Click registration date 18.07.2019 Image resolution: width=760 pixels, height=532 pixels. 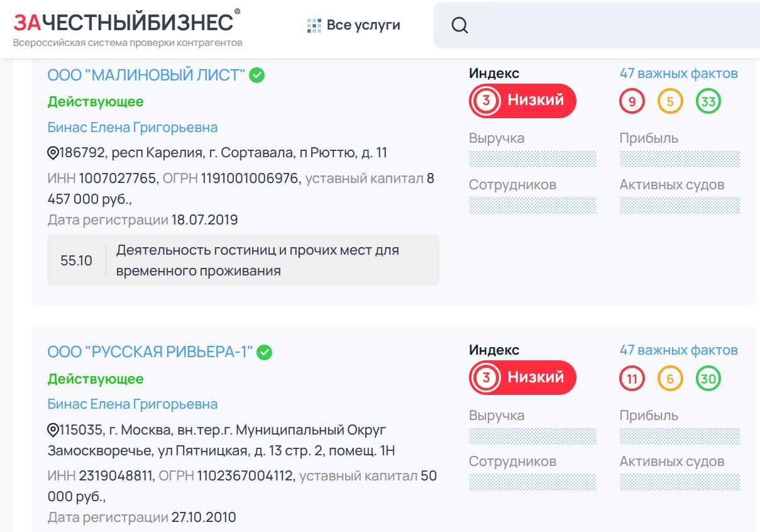[204, 220]
